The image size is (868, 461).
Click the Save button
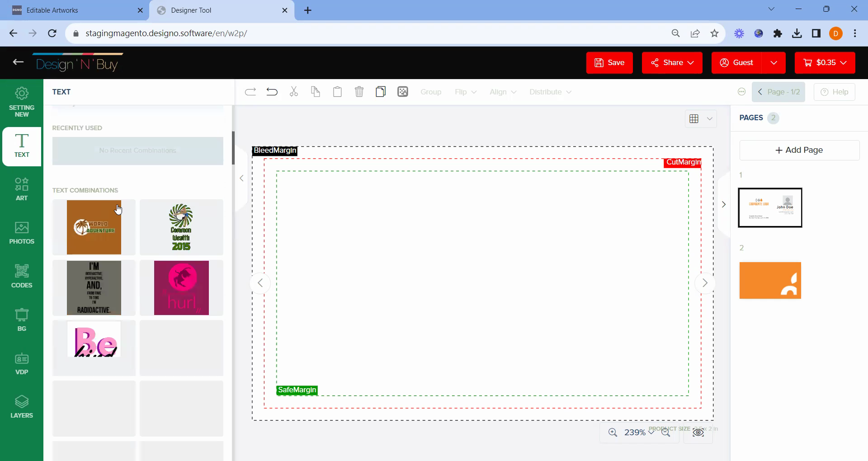(609, 63)
